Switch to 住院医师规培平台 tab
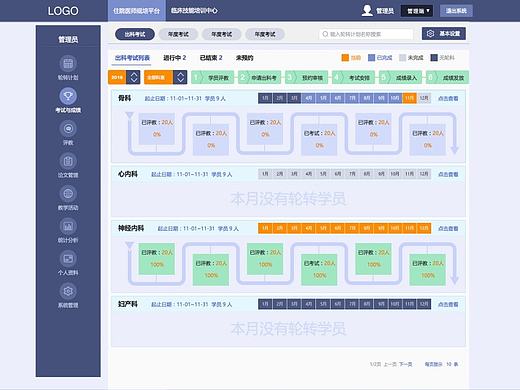Image resolution: width=520 pixels, height=390 pixels. click(x=136, y=11)
